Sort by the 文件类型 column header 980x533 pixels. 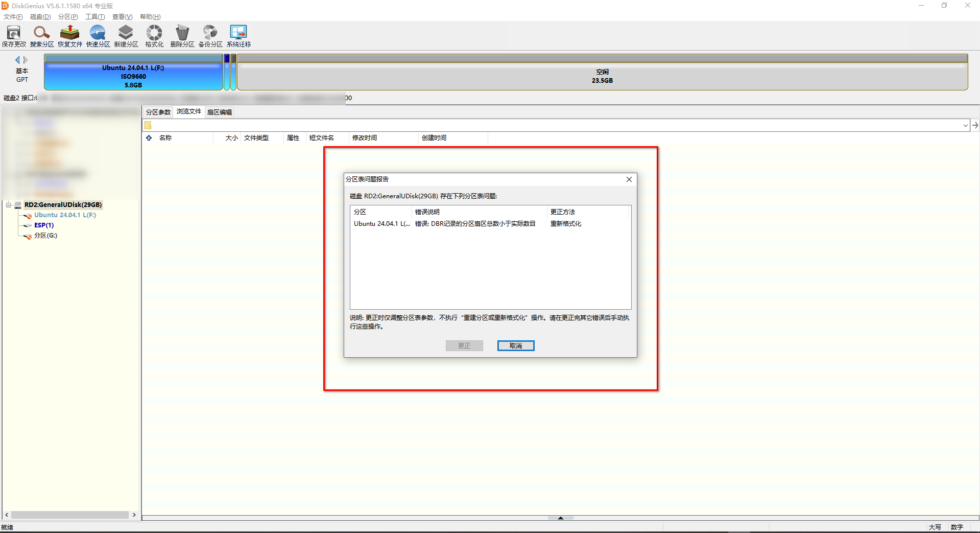pyautogui.click(x=262, y=138)
